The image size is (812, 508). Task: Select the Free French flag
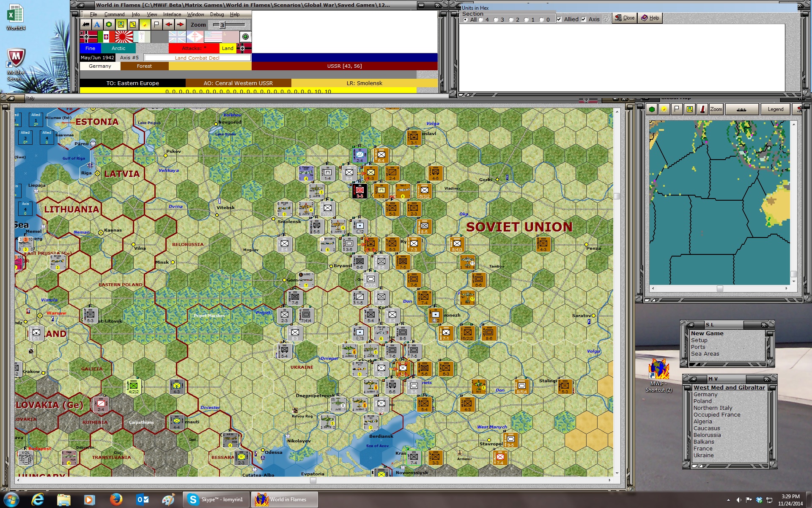195,37
